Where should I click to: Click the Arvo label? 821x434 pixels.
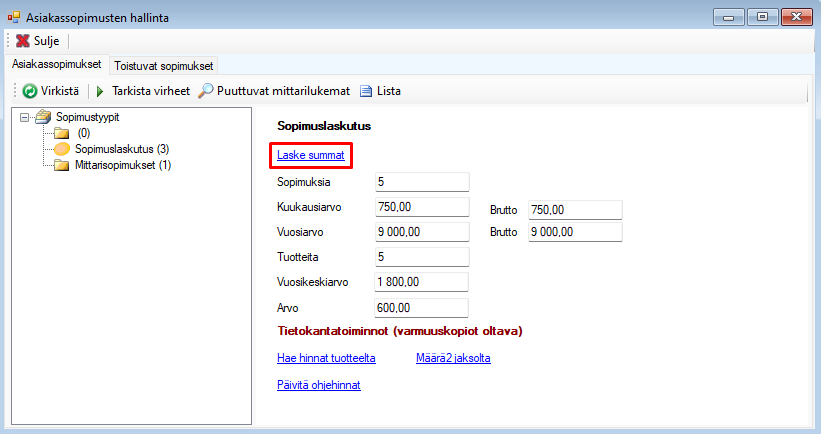tap(287, 308)
